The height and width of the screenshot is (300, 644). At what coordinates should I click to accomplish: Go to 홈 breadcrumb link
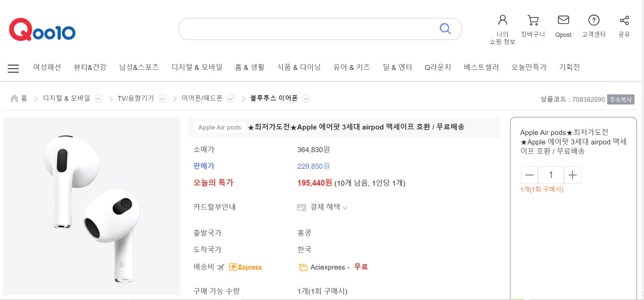coord(24,98)
